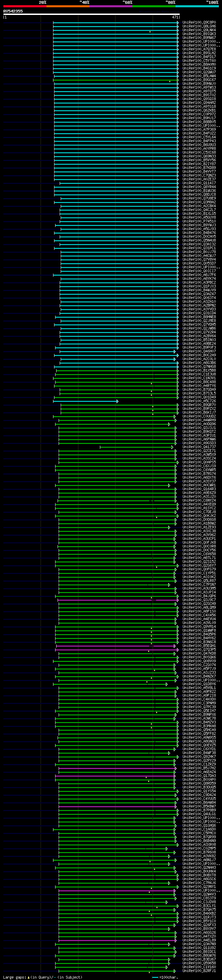Click entry UniRef100_Q164R3
222x980 pixels.
pos(199,489)
